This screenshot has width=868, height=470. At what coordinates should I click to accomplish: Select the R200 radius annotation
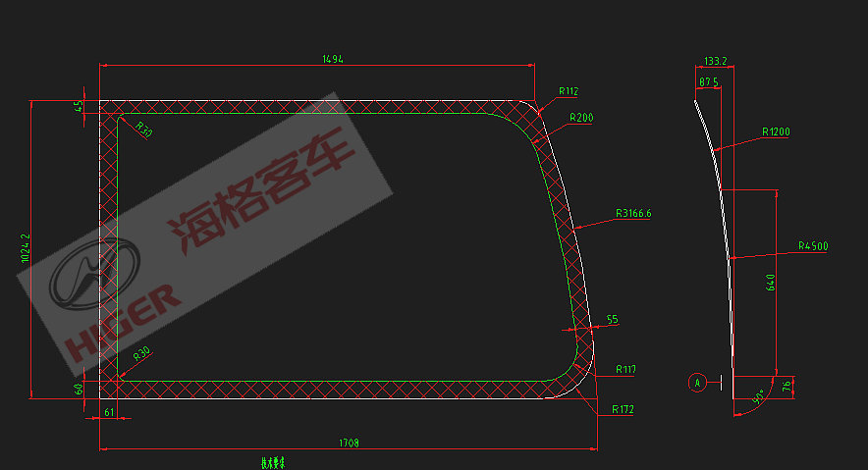[x=581, y=117]
